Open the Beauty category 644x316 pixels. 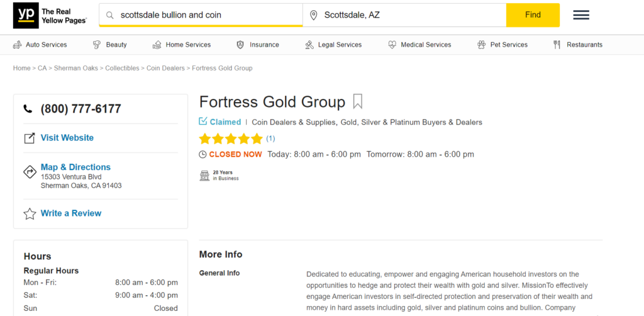tap(116, 45)
